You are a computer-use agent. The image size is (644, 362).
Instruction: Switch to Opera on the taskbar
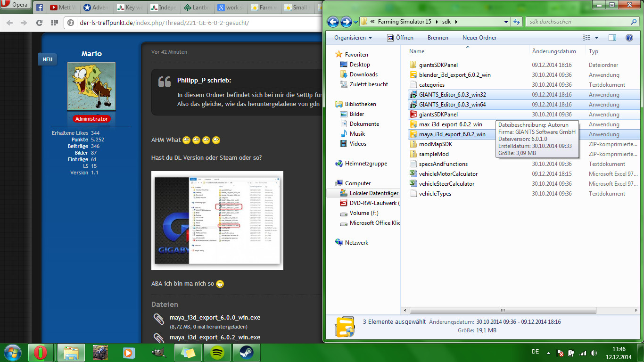tap(41, 353)
